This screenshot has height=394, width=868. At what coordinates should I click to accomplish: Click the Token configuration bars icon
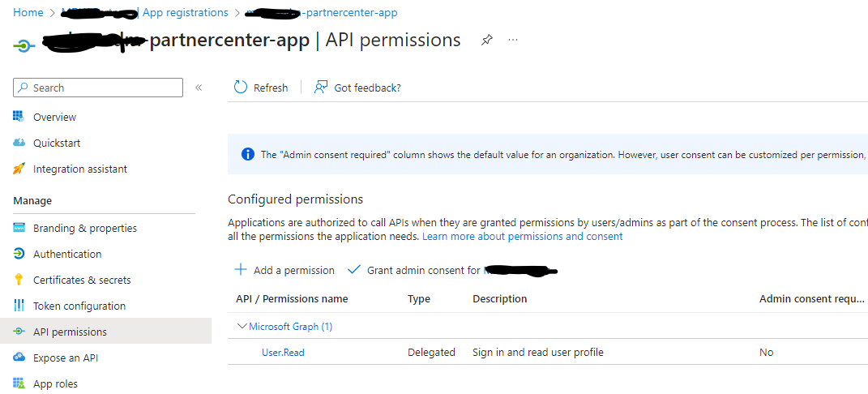click(x=19, y=306)
